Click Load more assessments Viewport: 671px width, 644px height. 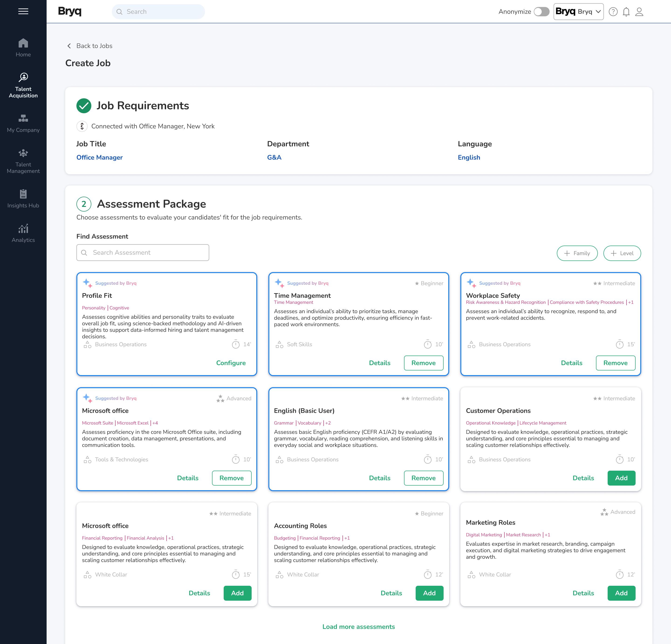click(x=358, y=626)
